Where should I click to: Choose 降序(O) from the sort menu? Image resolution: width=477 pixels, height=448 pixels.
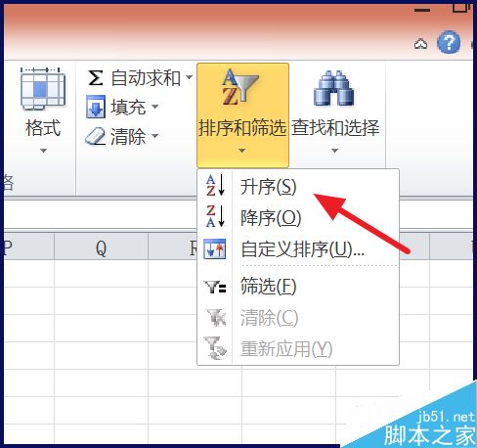298,217
